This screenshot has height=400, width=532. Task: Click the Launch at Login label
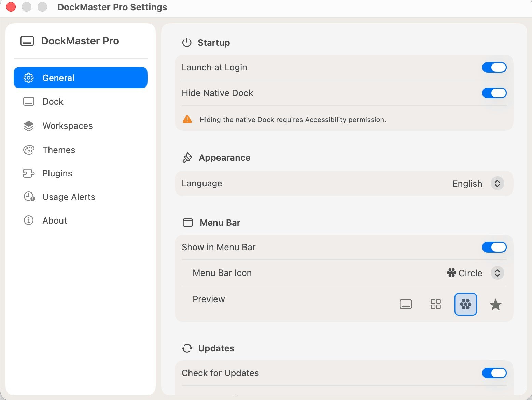click(x=214, y=67)
